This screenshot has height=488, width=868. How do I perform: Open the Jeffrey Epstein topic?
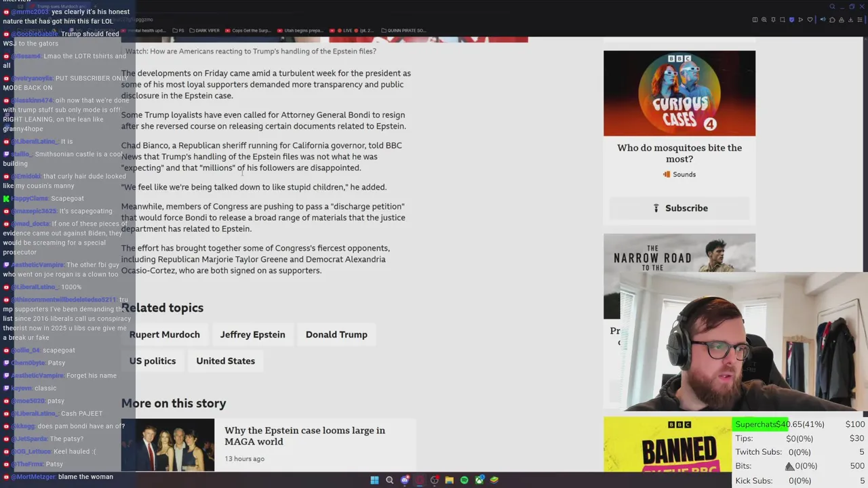[x=252, y=334]
